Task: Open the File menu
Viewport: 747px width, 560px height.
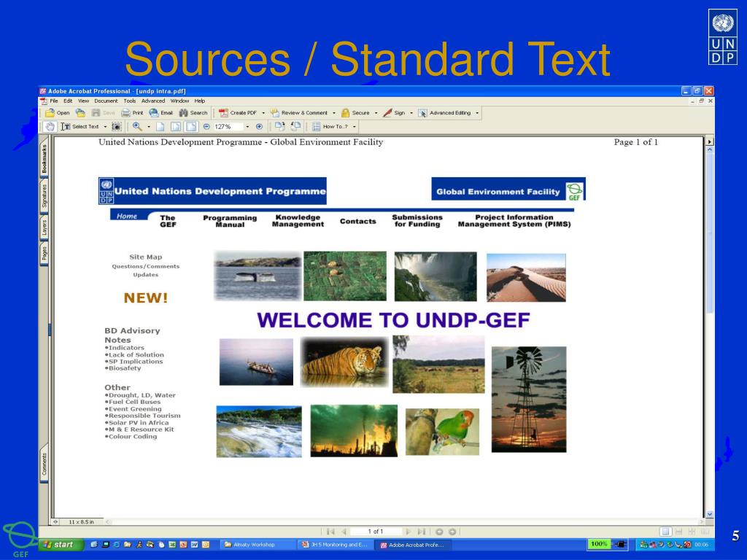Action: [54, 101]
